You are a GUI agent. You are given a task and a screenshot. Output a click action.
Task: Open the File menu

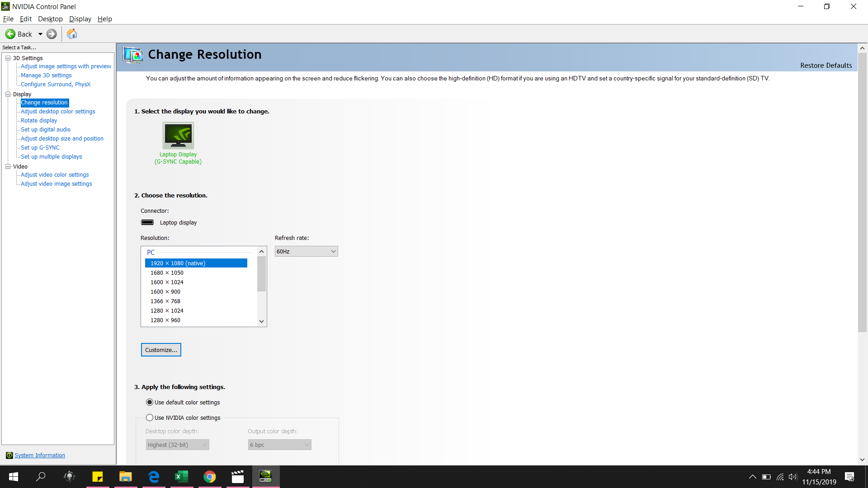(8, 19)
